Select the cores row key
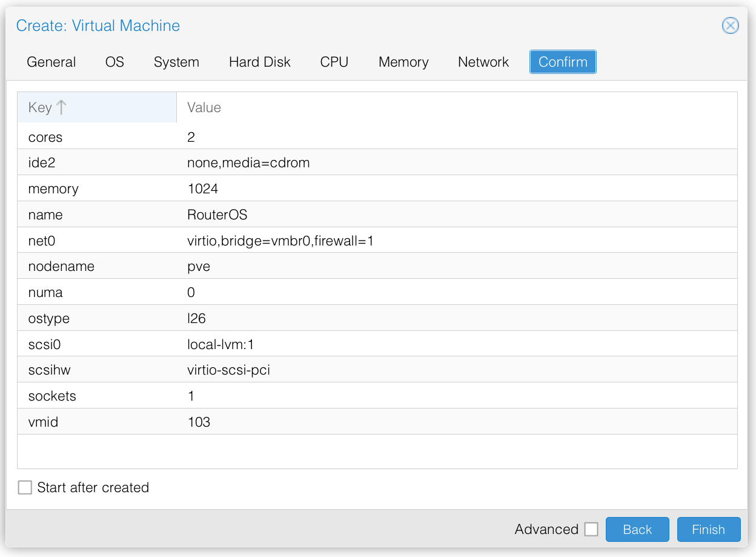 click(x=45, y=137)
